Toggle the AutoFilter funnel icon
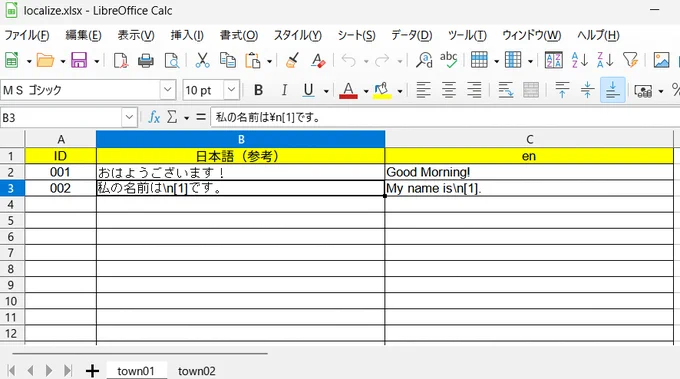 pyautogui.click(x=630, y=60)
